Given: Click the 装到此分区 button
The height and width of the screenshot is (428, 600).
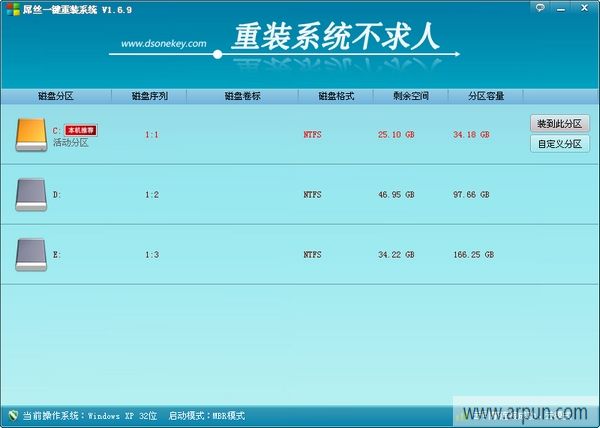Looking at the screenshot, I should (560, 124).
